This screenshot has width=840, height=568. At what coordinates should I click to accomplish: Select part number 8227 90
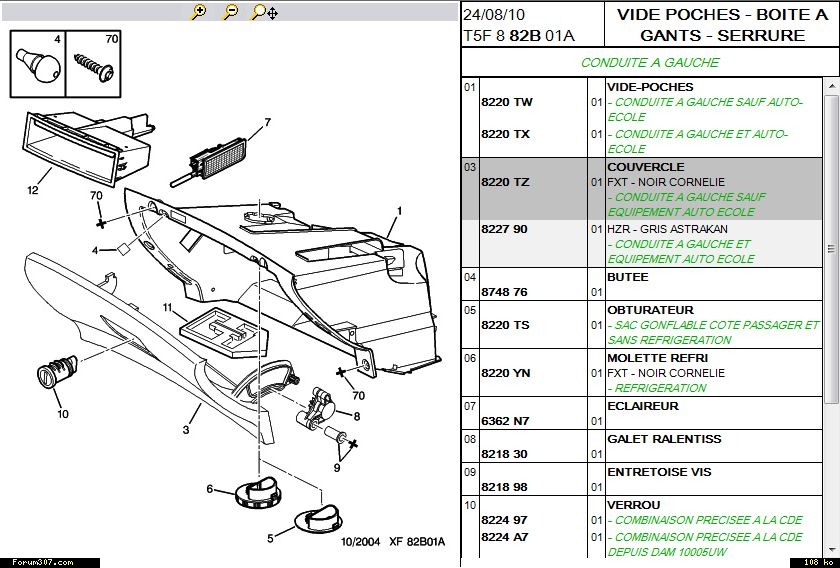(x=504, y=230)
